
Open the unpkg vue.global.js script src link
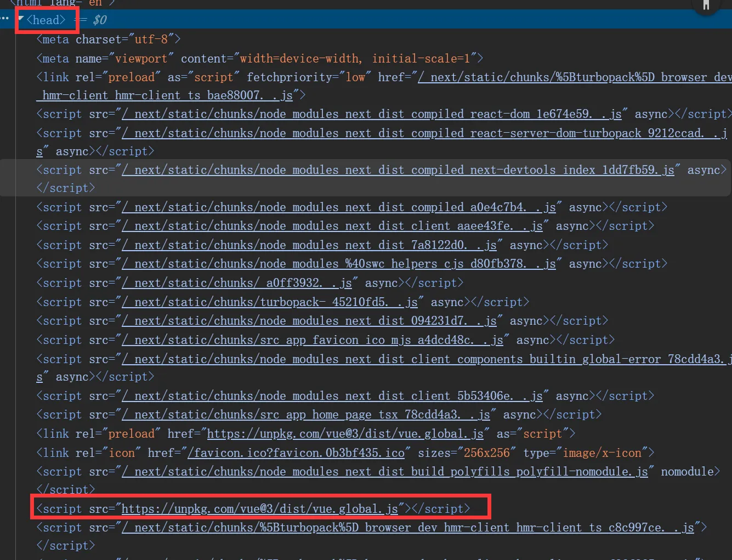pos(259,509)
